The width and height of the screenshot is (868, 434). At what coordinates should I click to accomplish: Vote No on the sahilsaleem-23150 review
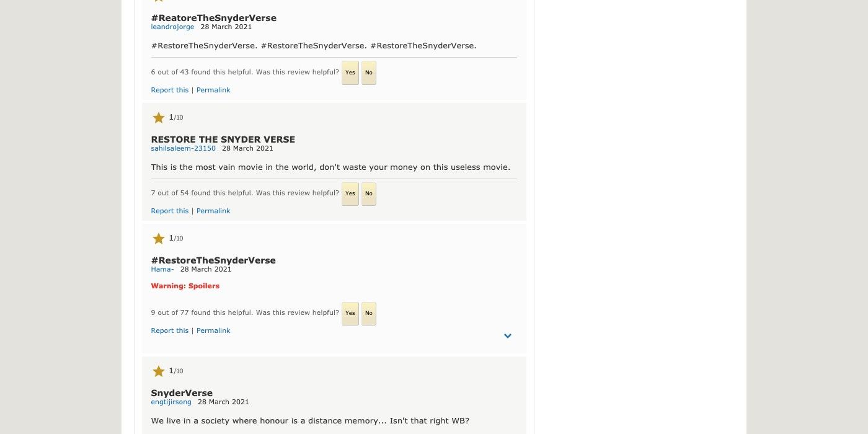[x=369, y=193]
